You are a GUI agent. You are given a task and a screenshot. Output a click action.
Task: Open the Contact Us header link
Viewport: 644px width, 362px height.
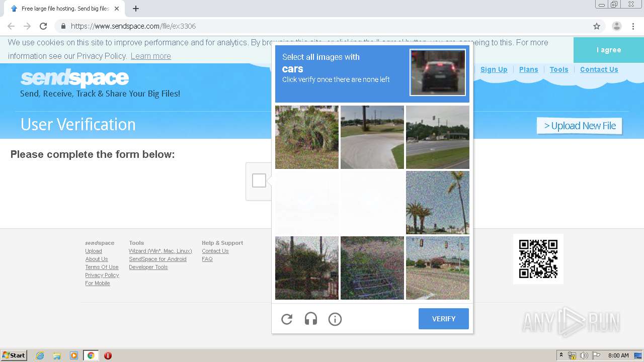599,69
